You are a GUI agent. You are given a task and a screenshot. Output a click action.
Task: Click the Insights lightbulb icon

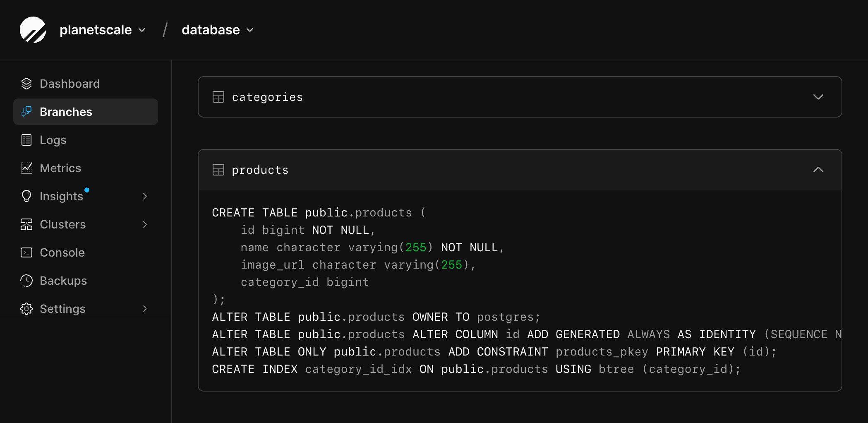point(26,196)
